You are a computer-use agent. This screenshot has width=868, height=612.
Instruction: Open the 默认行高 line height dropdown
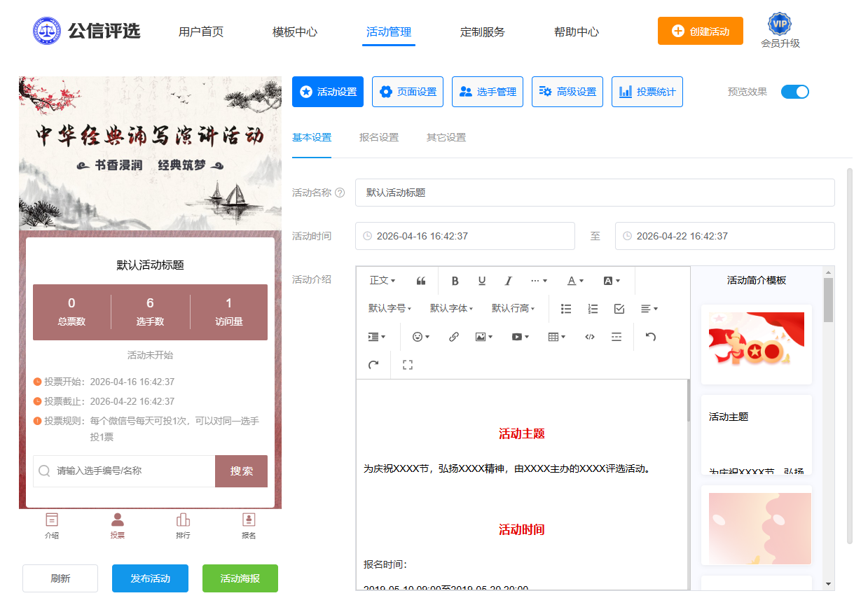tap(514, 309)
